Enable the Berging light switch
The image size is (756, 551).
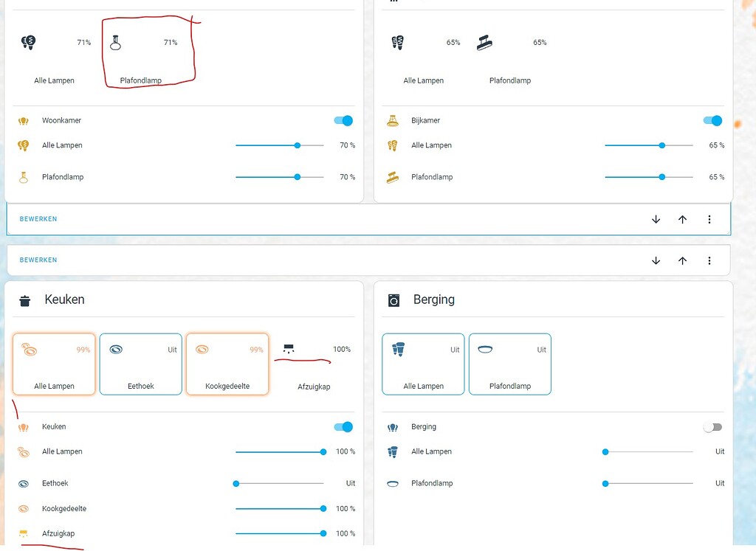coord(712,427)
